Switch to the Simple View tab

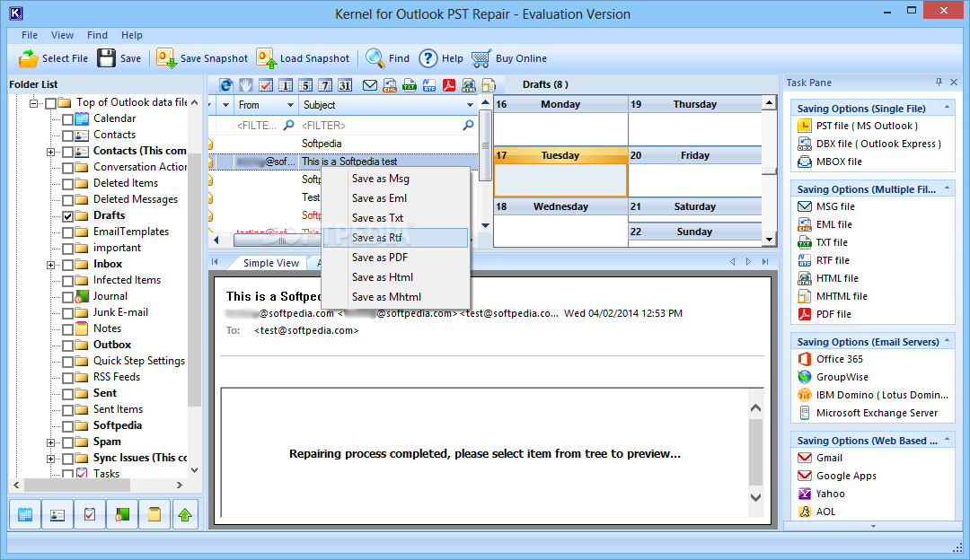[270, 263]
